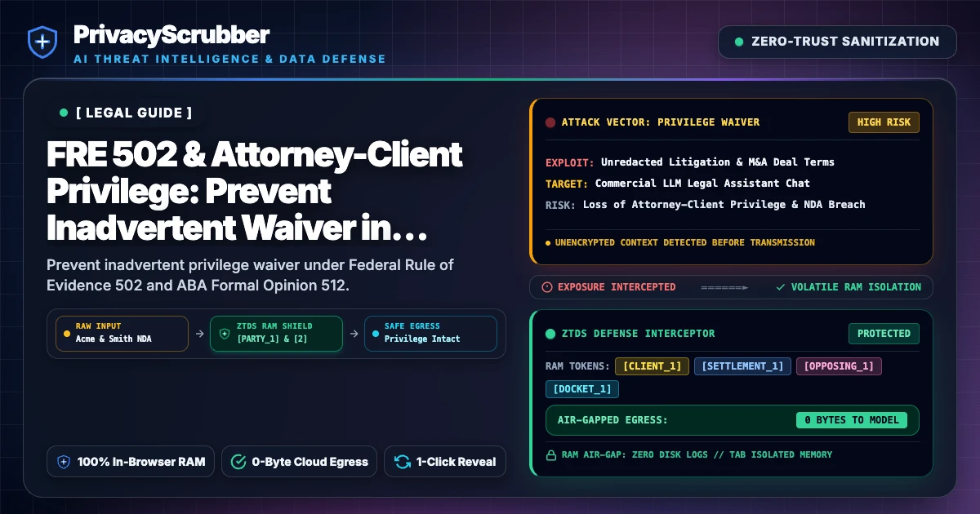Click the green dot beside Legal Guide tag
Viewport: 980px width, 514px height.
pyautogui.click(x=64, y=113)
